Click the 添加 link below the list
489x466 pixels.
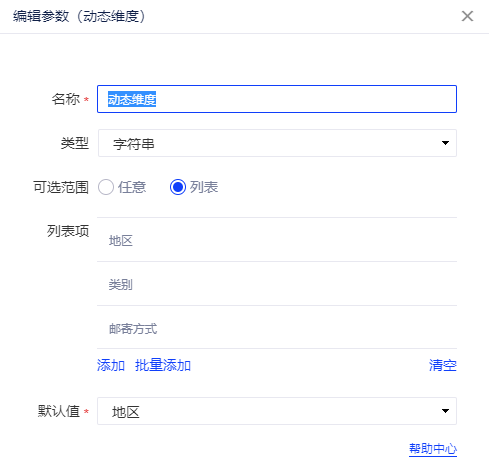click(111, 365)
